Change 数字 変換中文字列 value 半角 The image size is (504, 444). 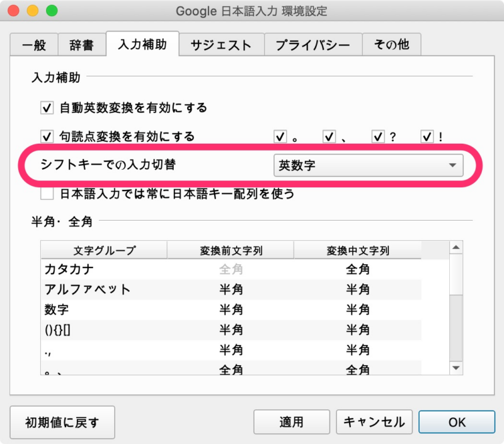click(x=358, y=310)
